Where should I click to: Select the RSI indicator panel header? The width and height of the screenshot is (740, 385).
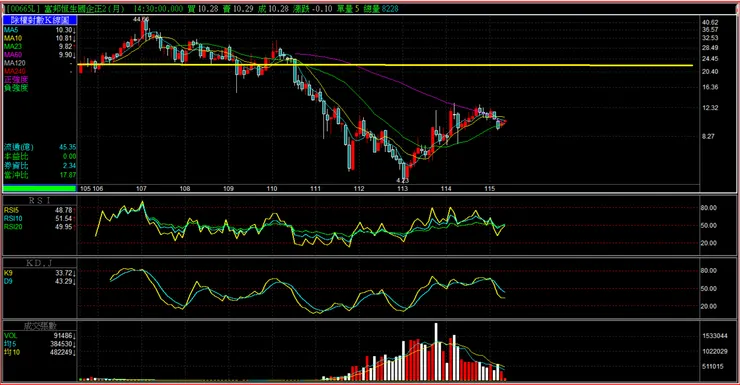point(40,201)
